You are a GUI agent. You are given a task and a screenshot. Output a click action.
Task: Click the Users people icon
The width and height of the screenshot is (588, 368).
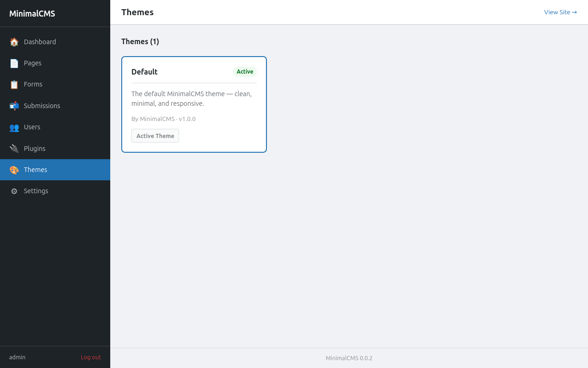(x=14, y=127)
